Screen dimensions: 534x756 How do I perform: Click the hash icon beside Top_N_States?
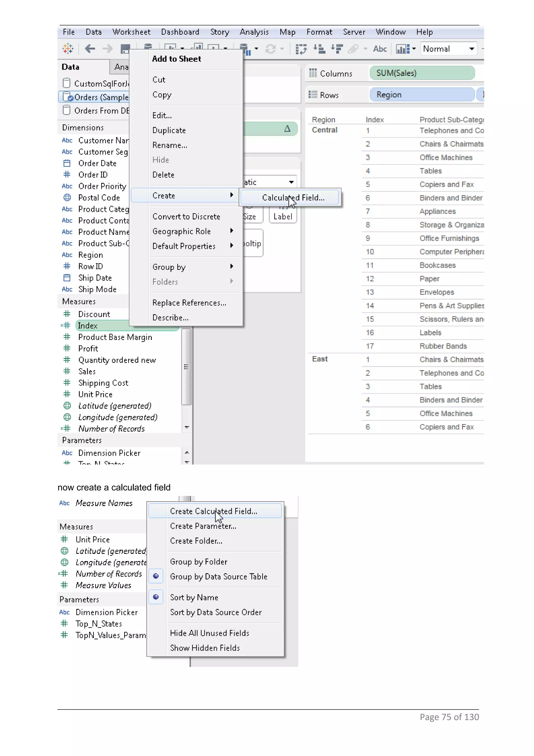[x=64, y=623]
